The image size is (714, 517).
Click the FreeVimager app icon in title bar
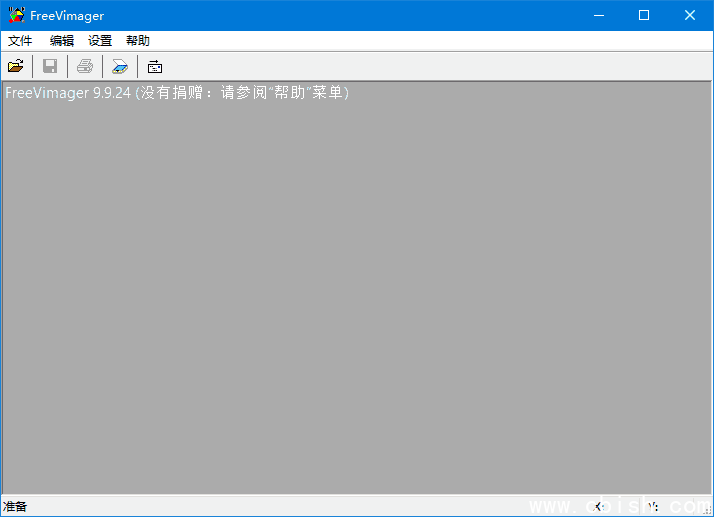coord(16,15)
